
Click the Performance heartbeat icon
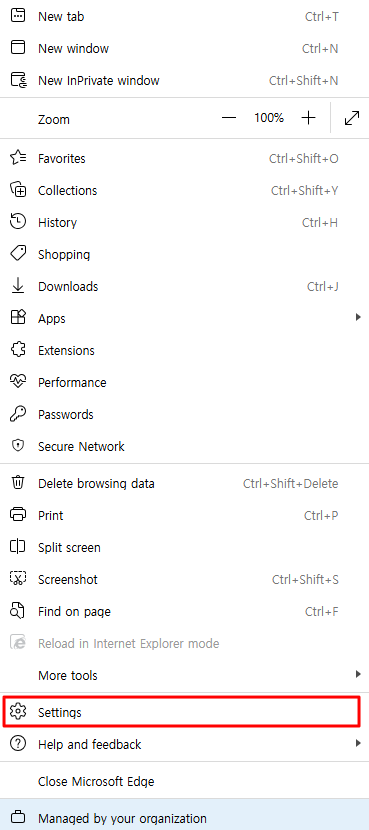18,382
